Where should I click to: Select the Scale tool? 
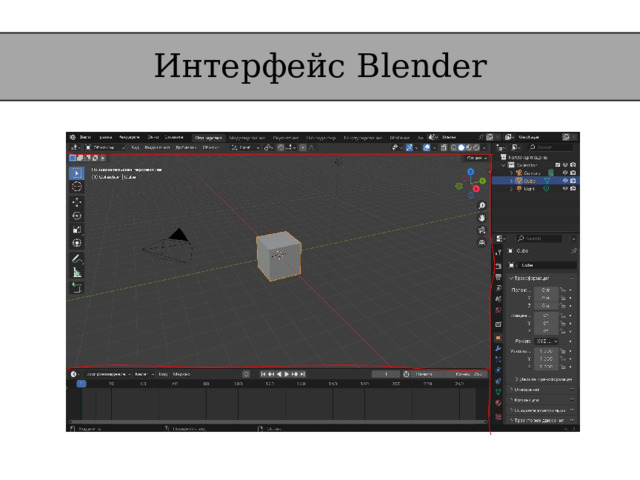point(77,229)
